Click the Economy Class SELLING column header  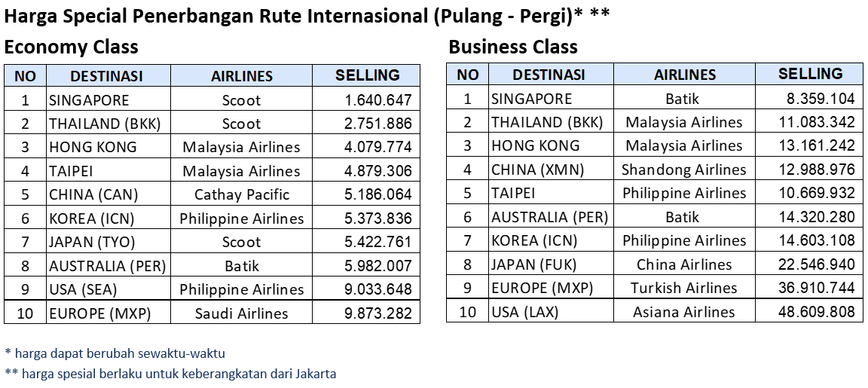click(x=367, y=75)
